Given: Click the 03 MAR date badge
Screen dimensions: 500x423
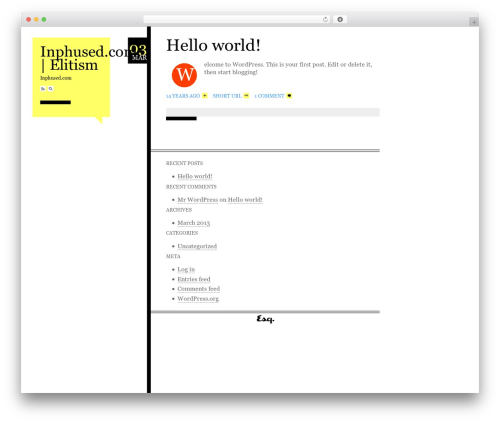Looking at the screenshot, I should (138, 51).
